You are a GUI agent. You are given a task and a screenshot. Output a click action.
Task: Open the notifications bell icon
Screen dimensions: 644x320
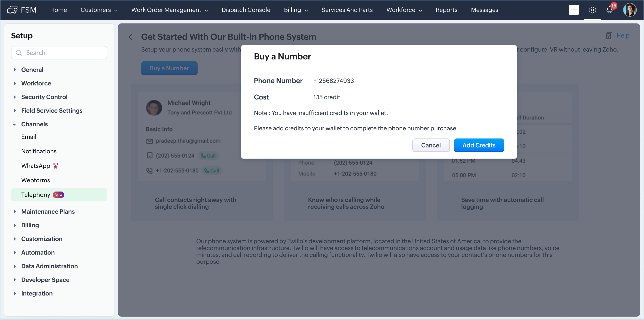[609, 10]
